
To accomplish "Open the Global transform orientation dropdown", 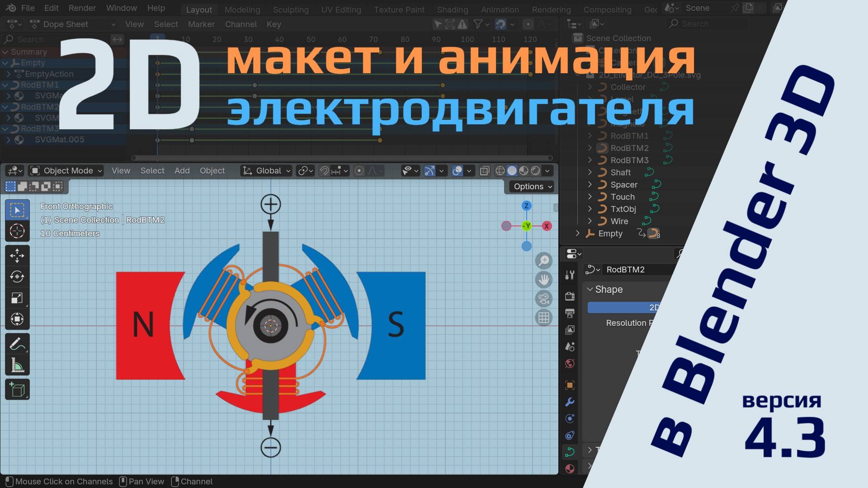I will [266, 171].
